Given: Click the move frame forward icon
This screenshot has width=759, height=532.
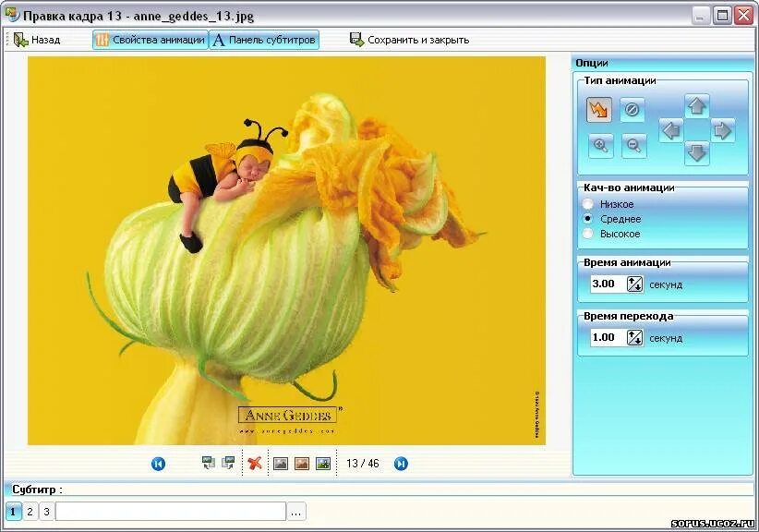Looking at the screenshot, I should (228, 464).
